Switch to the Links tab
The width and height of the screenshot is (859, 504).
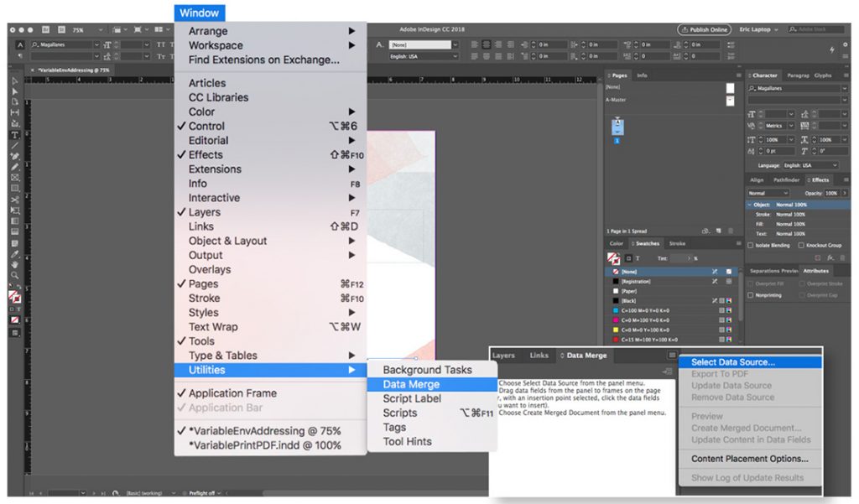point(539,355)
